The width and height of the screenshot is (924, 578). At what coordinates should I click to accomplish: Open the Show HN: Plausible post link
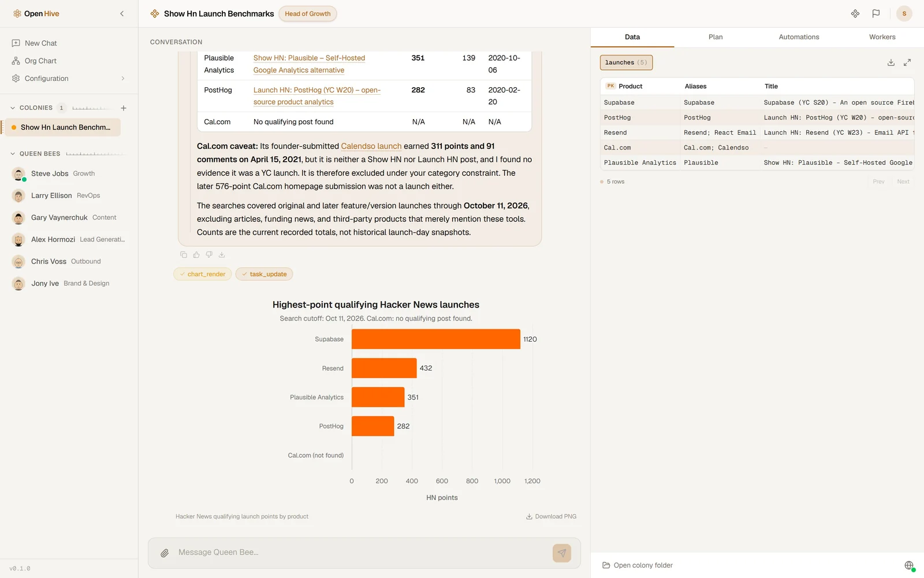pos(309,64)
